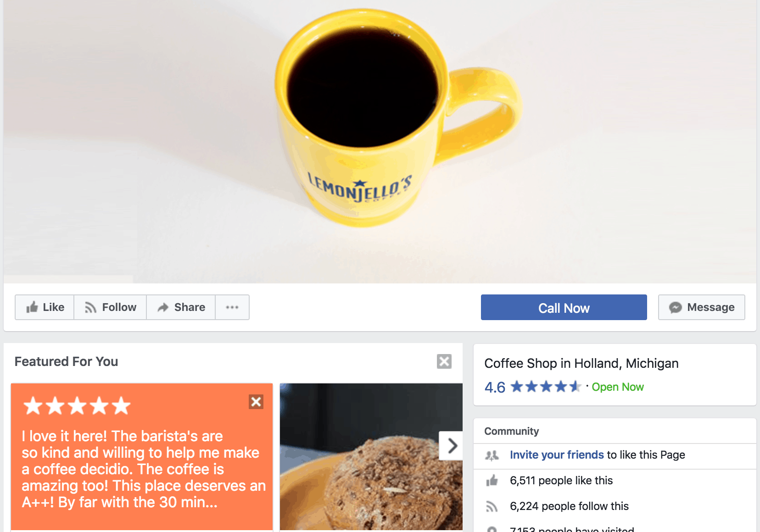
Task: Click the Like thumbs-up button
Action: (x=45, y=307)
